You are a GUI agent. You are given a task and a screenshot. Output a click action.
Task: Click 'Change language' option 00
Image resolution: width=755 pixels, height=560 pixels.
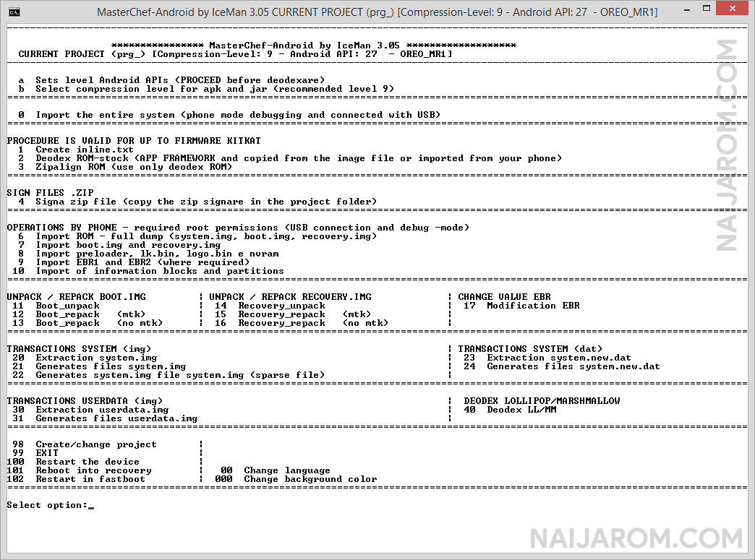(x=276, y=470)
